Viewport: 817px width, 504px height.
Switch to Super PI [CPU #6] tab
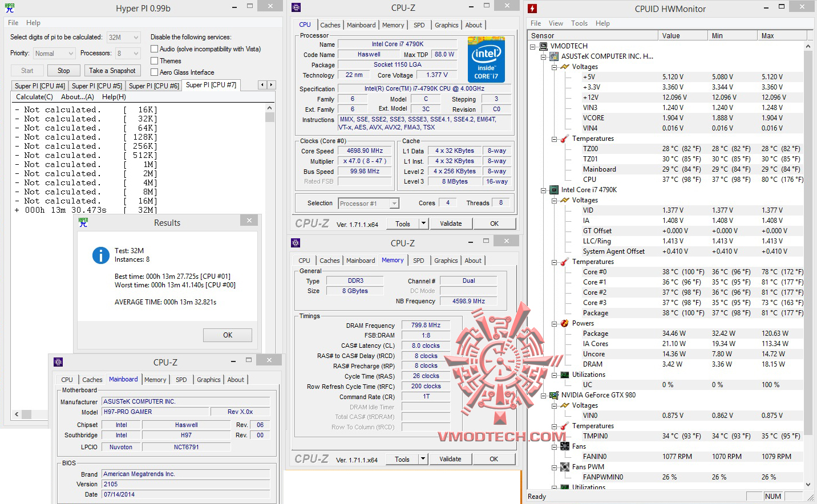pyautogui.click(x=154, y=86)
